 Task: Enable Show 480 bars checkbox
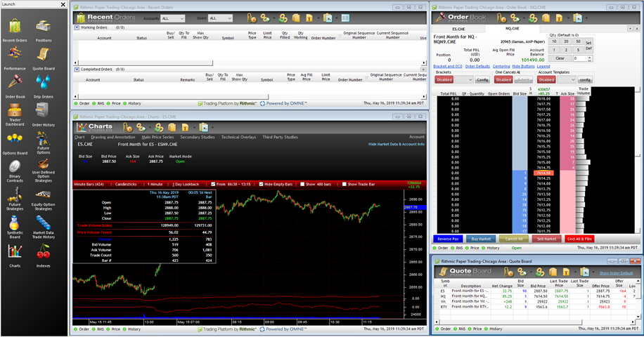(x=302, y=184)
